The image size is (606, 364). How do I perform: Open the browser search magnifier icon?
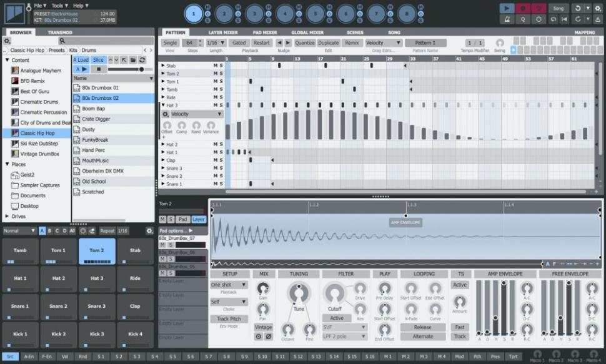(62, 41)
